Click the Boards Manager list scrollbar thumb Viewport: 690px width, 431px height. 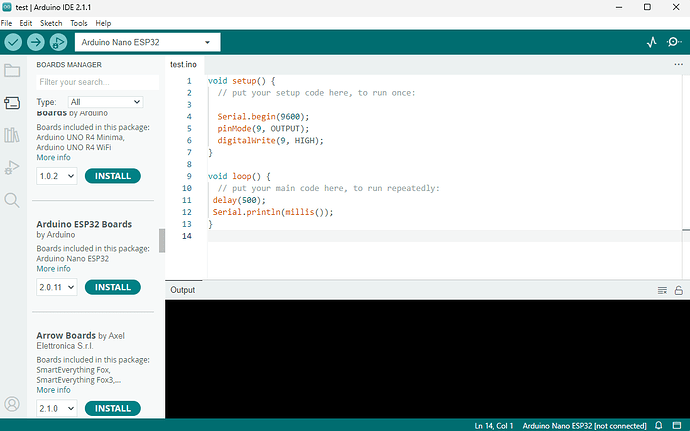pyautogui.click(x=162, y=240)
